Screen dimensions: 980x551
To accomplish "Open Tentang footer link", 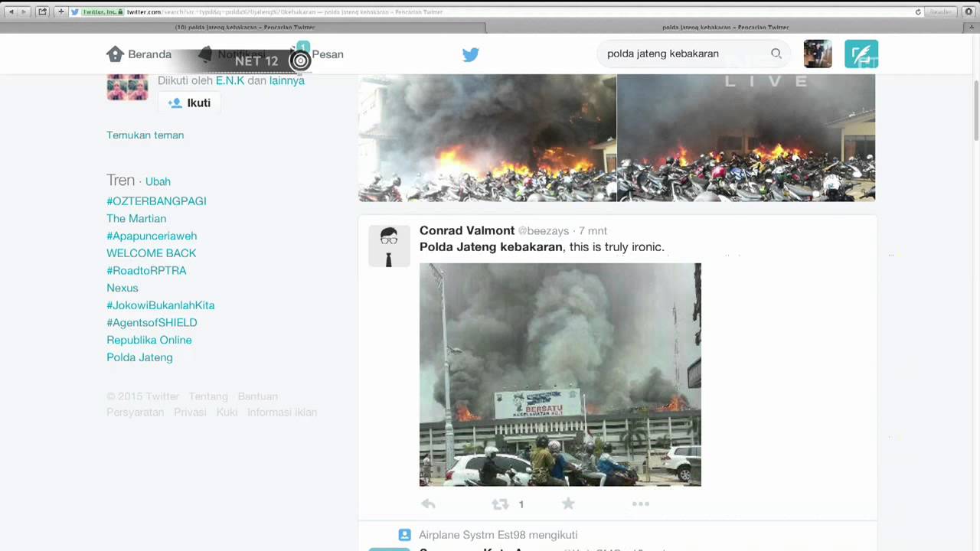I will 208,396.
